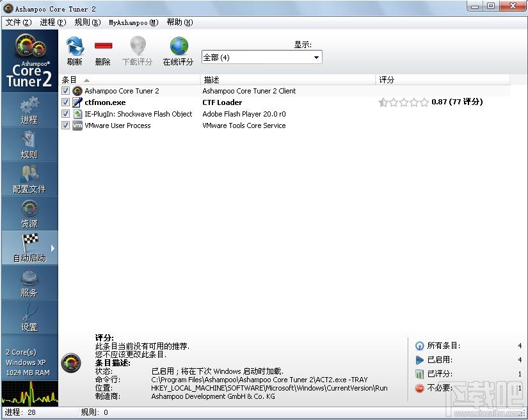
Task: Open the 显示 全部 (4) dropdown
Action: 262,57
